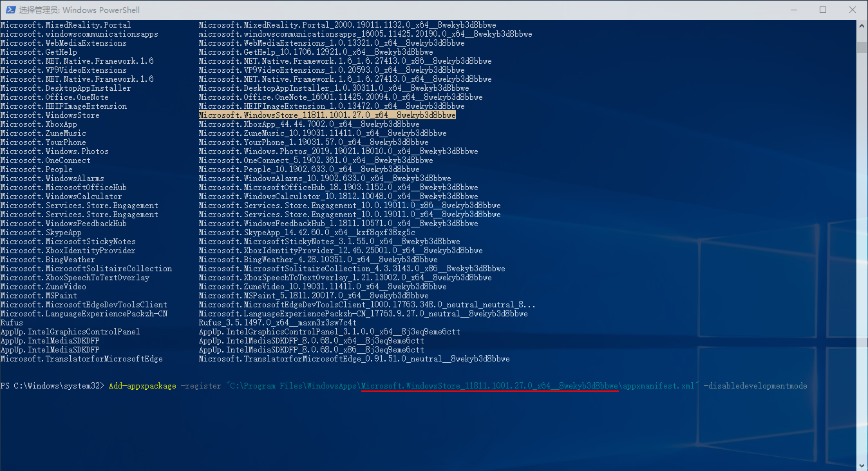Click short name 'Microsoft.GetHelp' in left column
This screenshot has width=868, height=471.
coord(39,52)
